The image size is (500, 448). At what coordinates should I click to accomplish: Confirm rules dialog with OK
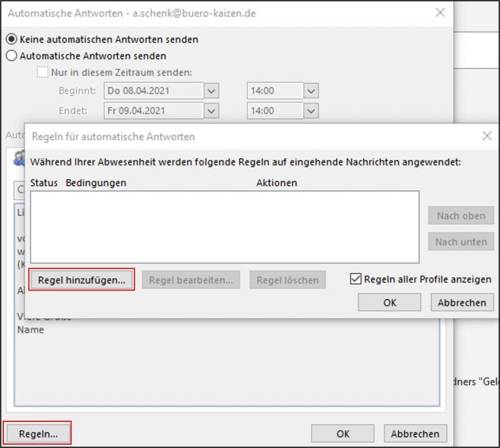pyautogui.click(x=389, y=302)
